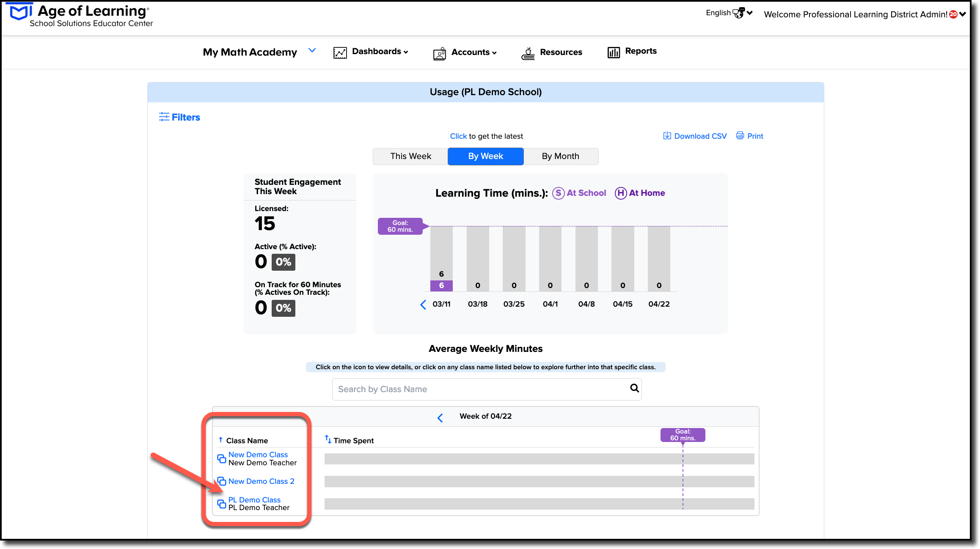
Task: Select the By Week tab
Action: click(x=486, y=156)
